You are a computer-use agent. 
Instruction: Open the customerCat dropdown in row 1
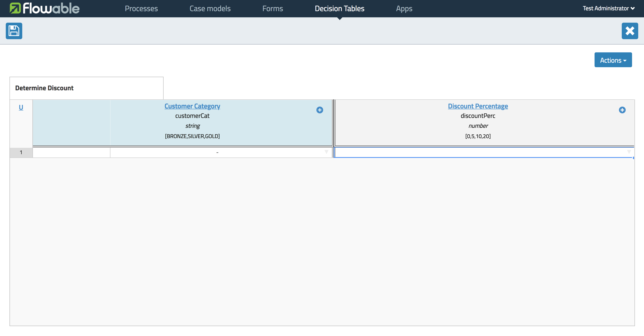(x=326, y=152)
